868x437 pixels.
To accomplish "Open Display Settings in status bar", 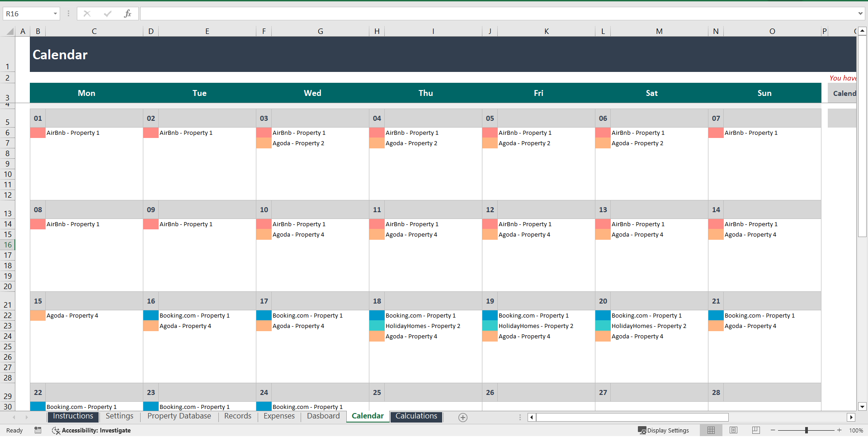I will coord(664,430).
